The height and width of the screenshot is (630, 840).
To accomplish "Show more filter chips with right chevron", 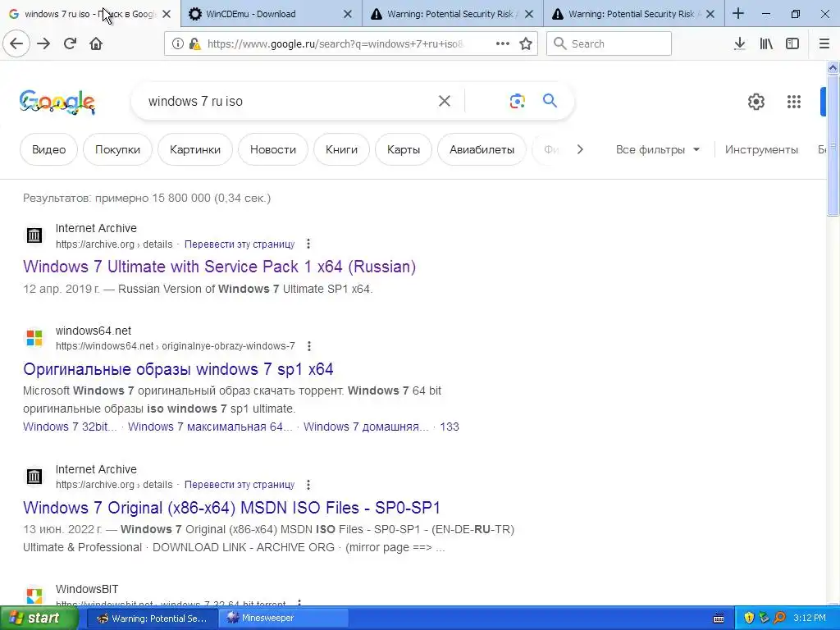I will click(580, 149).
